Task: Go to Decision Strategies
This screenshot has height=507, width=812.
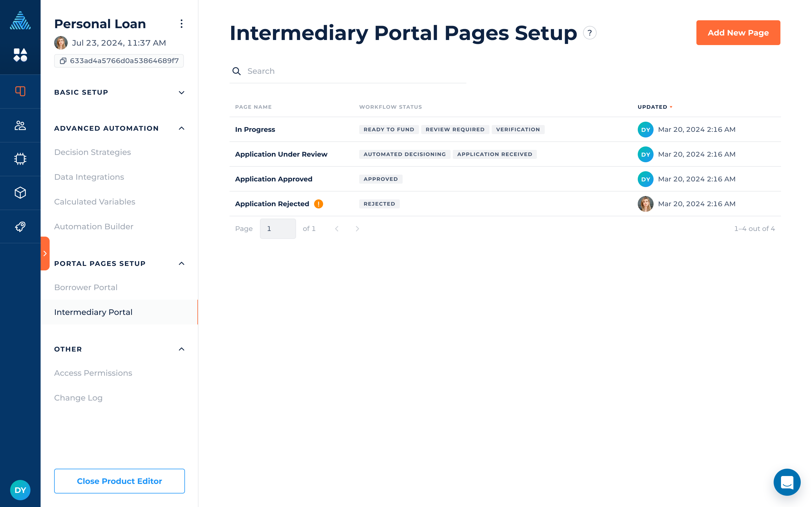Action: point(92,152)
